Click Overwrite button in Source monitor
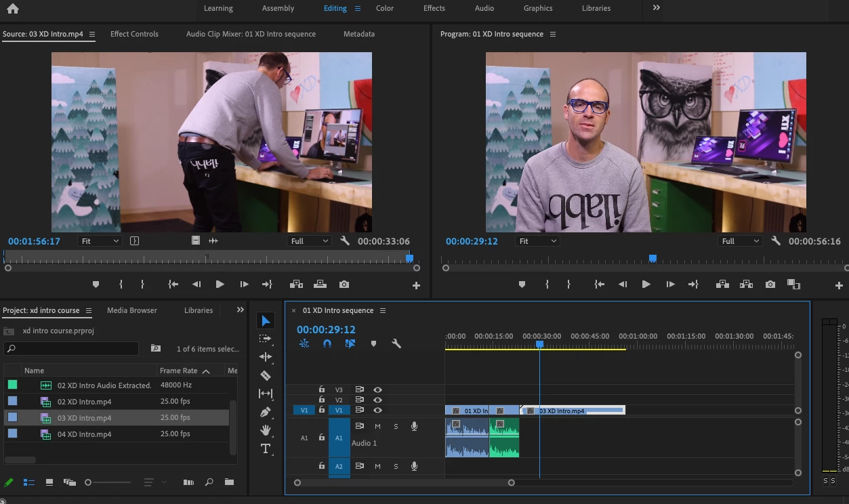 (x=320, y=285)
